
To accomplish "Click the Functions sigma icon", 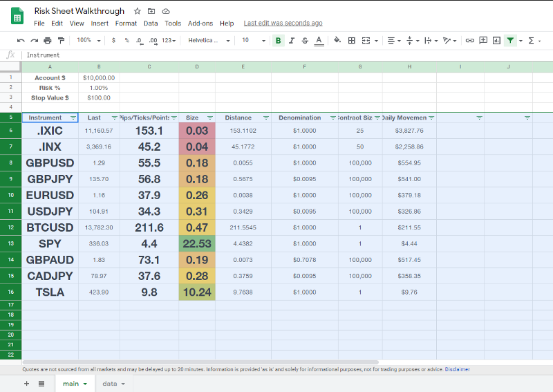I will tap(531, 41).
